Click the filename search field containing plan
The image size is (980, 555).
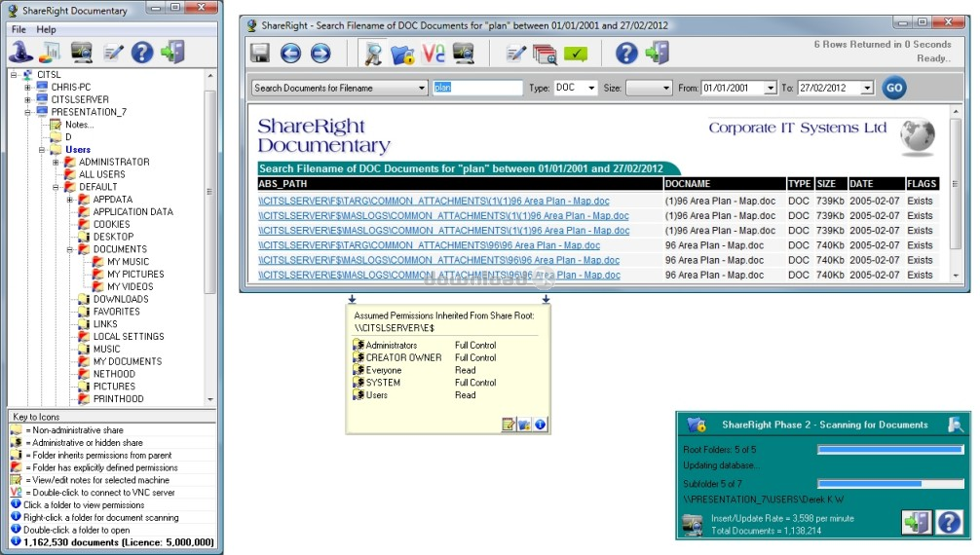477,89
